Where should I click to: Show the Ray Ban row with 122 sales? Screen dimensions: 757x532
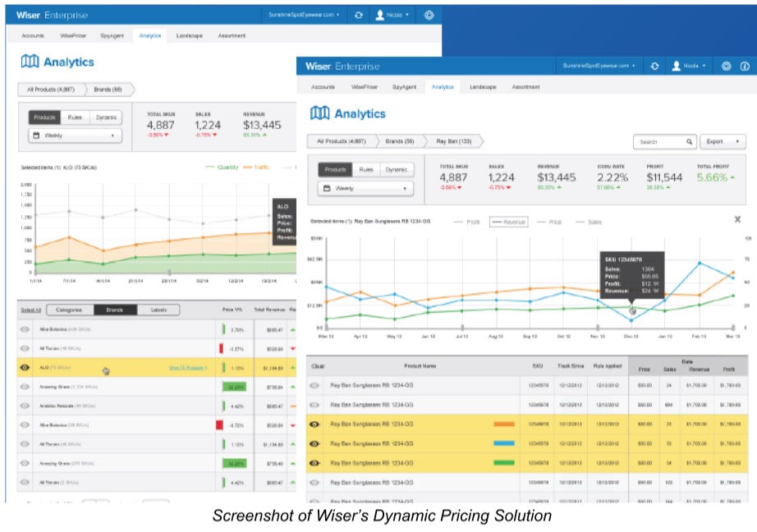point(314,482)
